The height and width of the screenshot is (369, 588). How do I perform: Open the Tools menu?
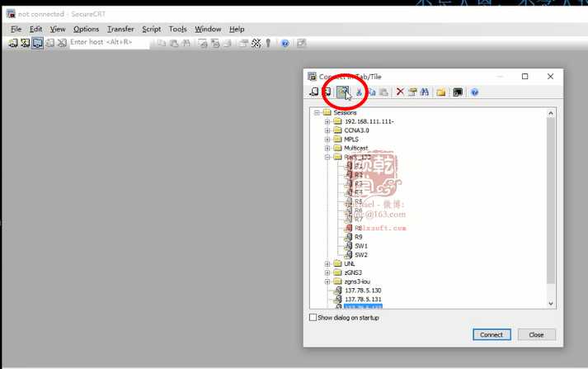[x=177, y=29]
